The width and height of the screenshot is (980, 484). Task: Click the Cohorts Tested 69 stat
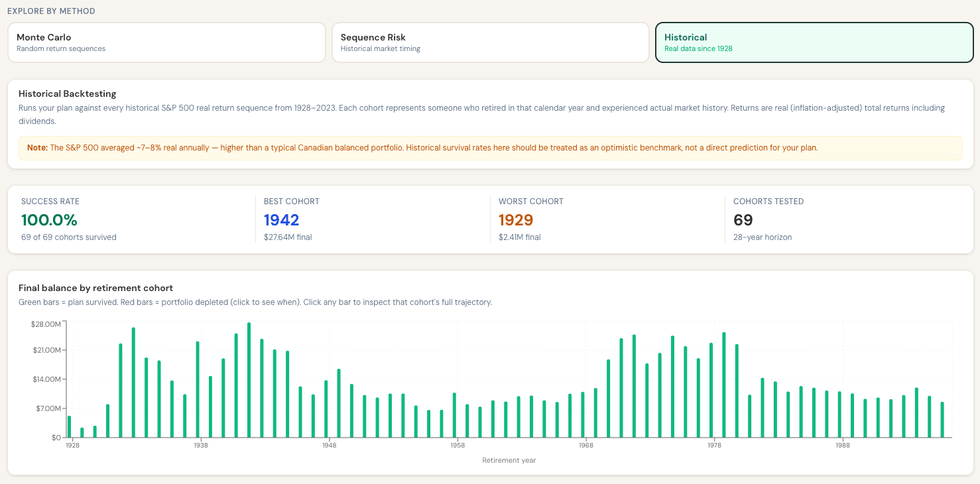(x=743, y=220)
